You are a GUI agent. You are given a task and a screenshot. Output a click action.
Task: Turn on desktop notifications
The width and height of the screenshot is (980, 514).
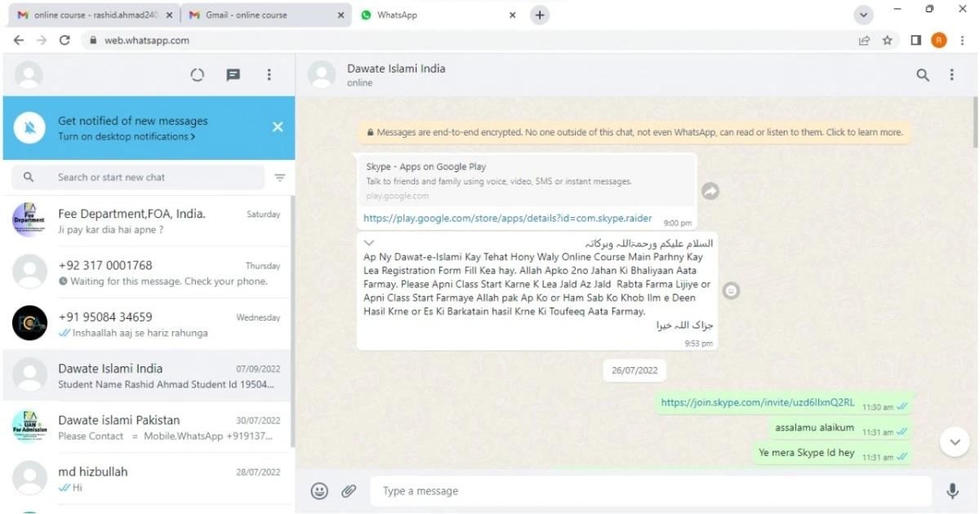127,137
